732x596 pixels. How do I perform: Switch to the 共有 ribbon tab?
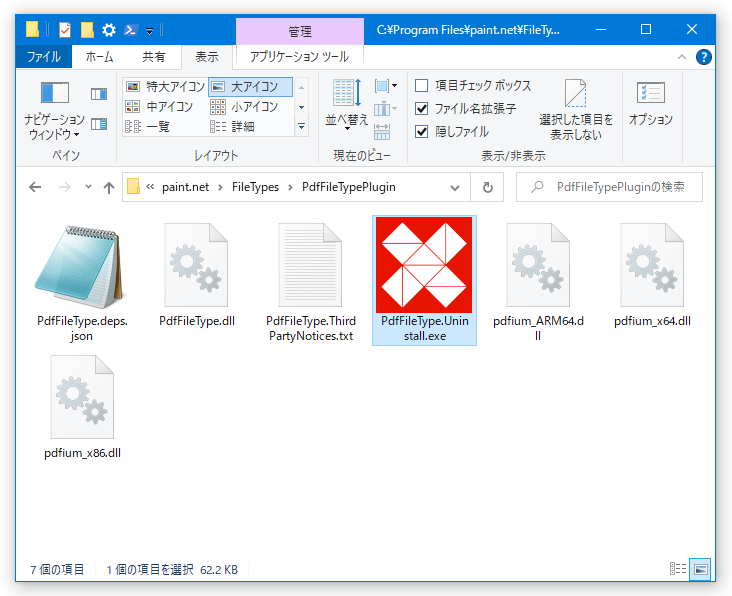tap(154, 57)
